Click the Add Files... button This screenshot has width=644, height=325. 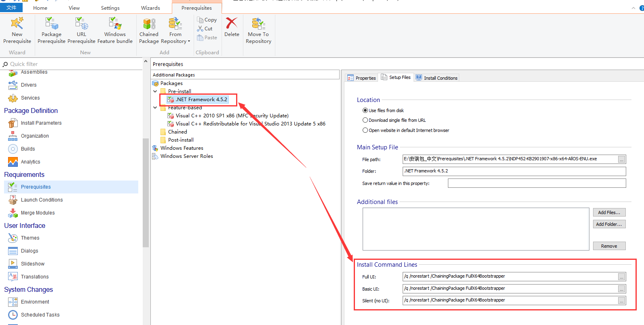609,212
